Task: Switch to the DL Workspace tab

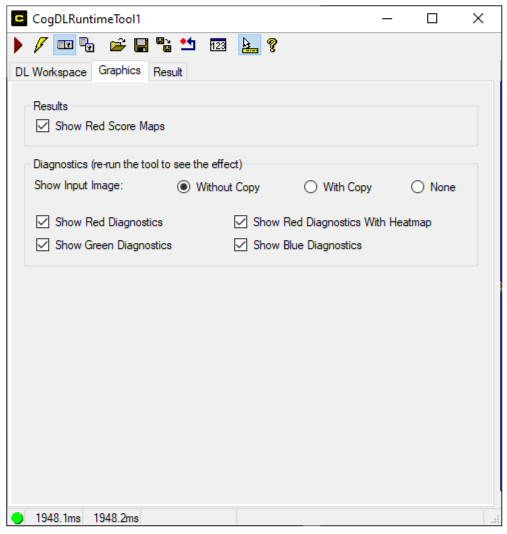Action: [51, 72]
